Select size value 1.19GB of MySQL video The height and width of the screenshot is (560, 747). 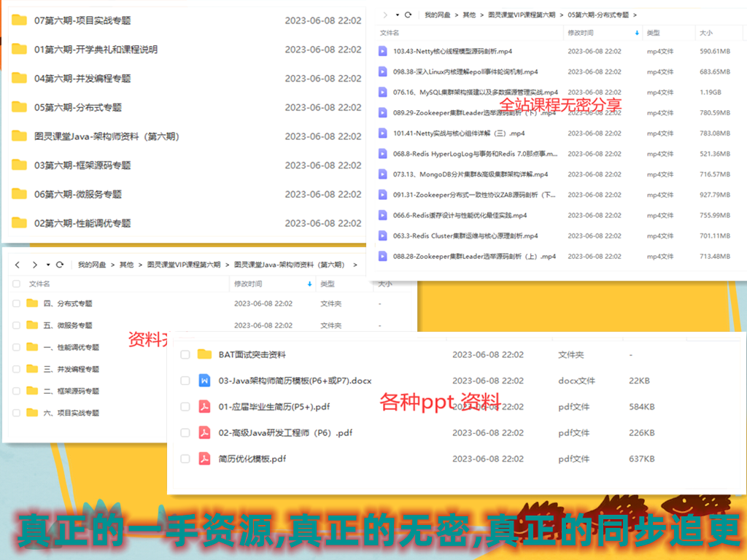coord(711,92)
